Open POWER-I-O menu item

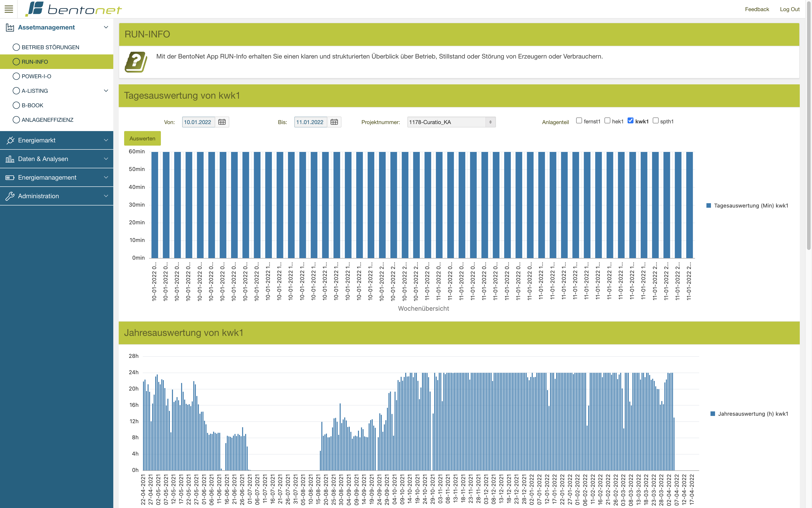pos(57,76)
